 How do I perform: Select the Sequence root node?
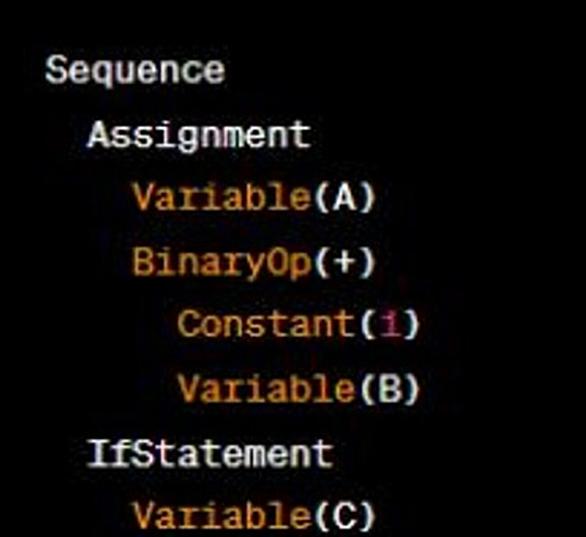(135, 71)
